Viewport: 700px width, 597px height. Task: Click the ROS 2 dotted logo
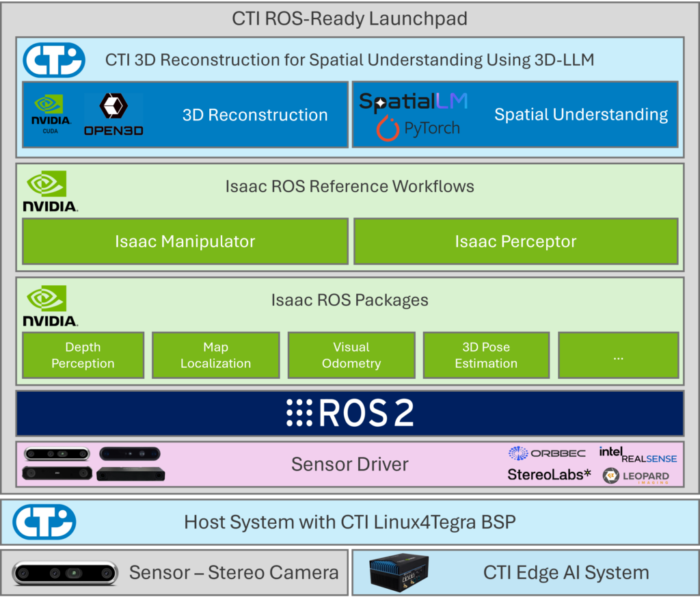click(x=299, y=412)
